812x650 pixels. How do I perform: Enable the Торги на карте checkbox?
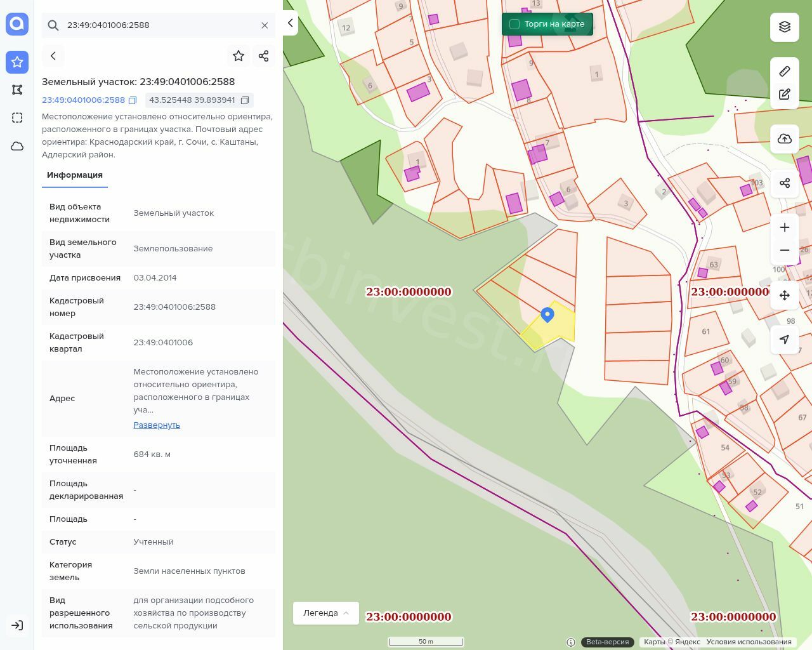pyautogui.click(x=514, y=24)
